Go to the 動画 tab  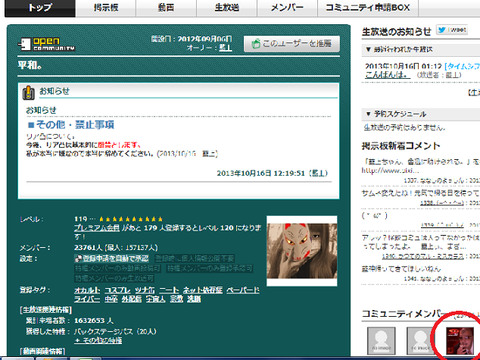166,8
